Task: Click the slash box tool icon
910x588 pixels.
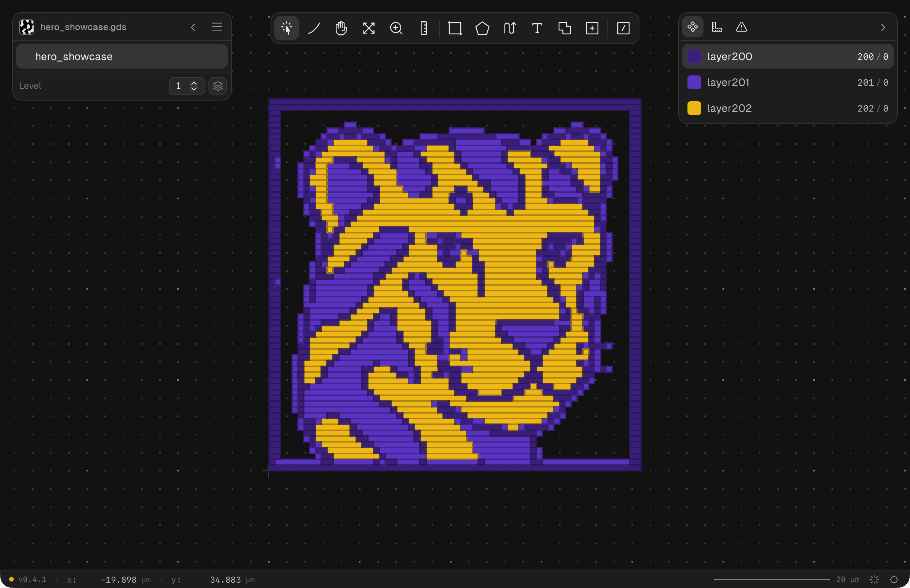Action: coord(623,28)
